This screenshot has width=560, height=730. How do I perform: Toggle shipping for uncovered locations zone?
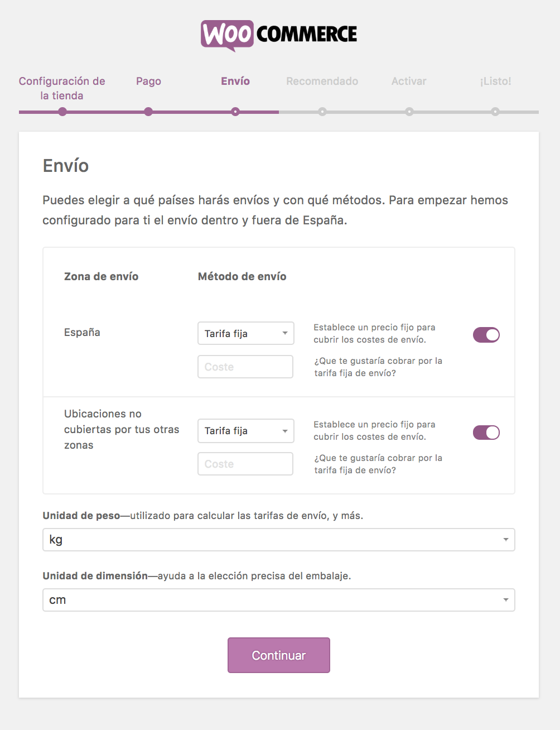point(486,432)
